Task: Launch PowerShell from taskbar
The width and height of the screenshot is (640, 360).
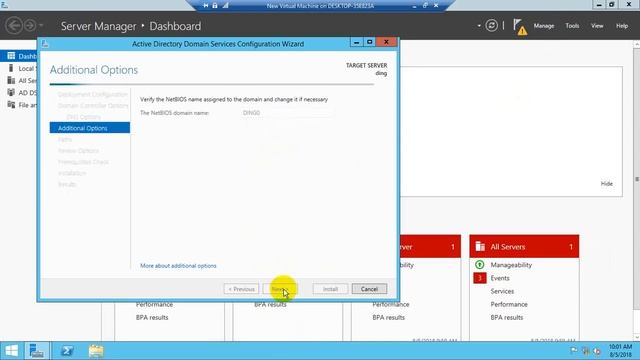Action: [x=67, y=351]
